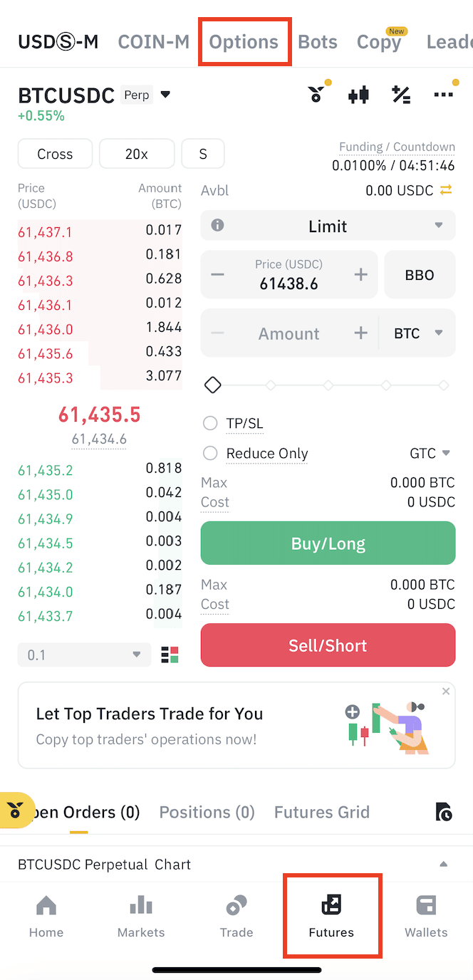Tap the three-dot more options icon
This screenshot has height=980, width=473.
[443, 95]
